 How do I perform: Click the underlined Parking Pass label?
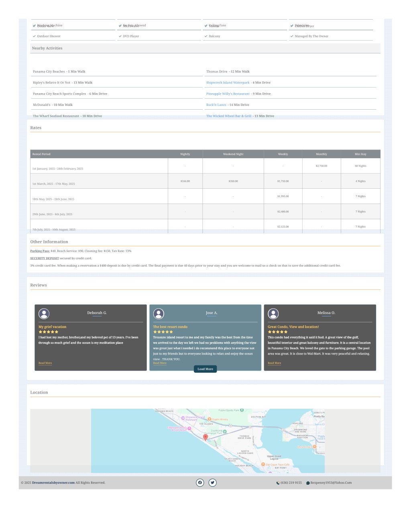(40, 251)
